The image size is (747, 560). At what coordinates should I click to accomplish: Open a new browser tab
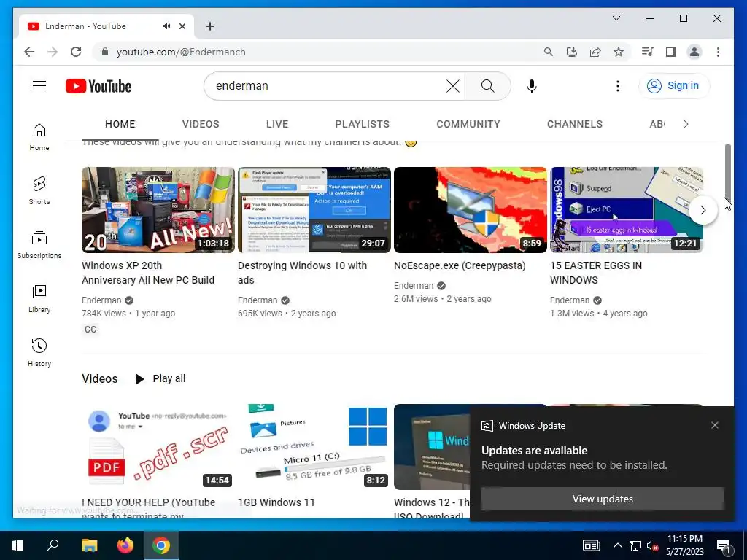click(209, 26)
